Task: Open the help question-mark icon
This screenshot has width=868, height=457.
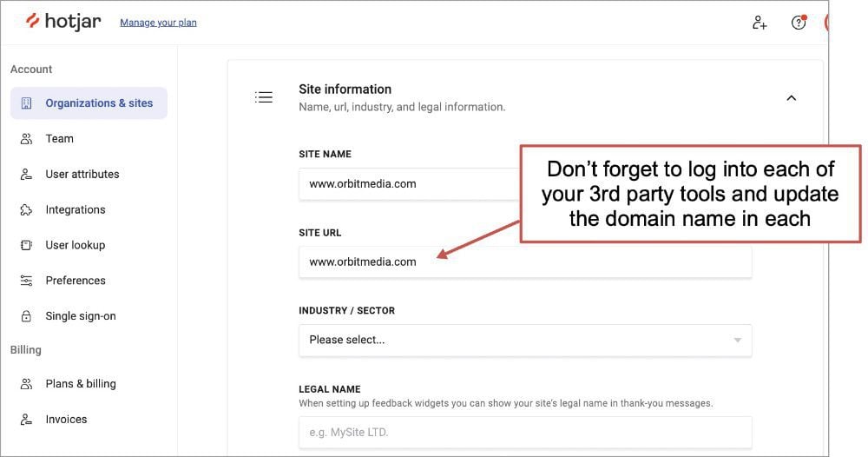Action: coord(799,23)
